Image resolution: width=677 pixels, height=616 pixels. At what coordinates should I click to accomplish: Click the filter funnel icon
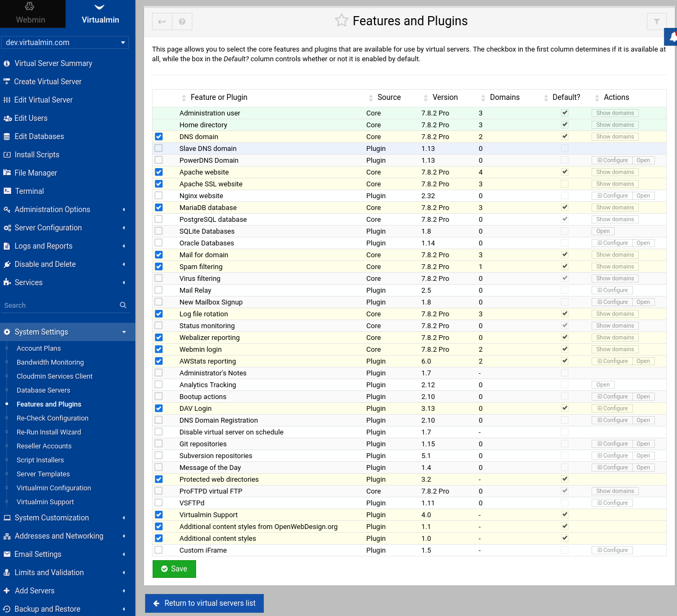click(657, 21)
